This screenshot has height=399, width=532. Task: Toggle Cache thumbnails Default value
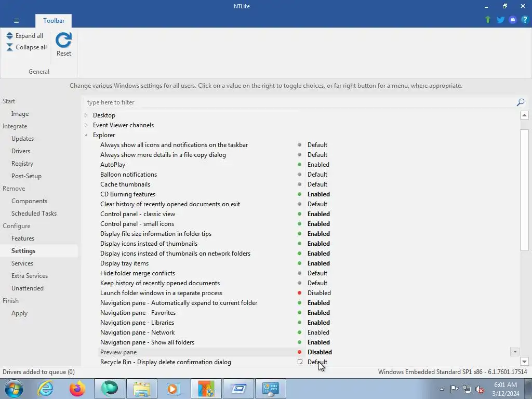317,184
